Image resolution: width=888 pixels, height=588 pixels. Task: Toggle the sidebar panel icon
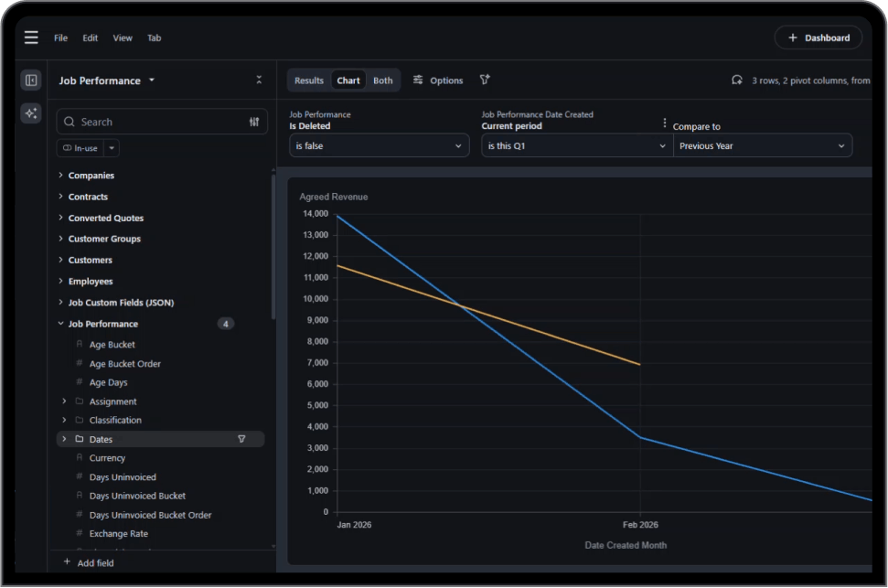point(31,80)
